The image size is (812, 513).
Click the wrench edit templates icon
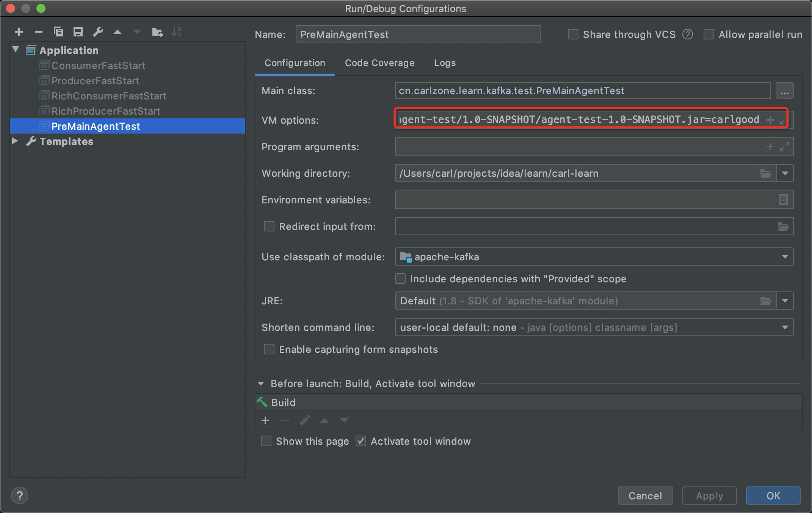(x=98, y=32)
